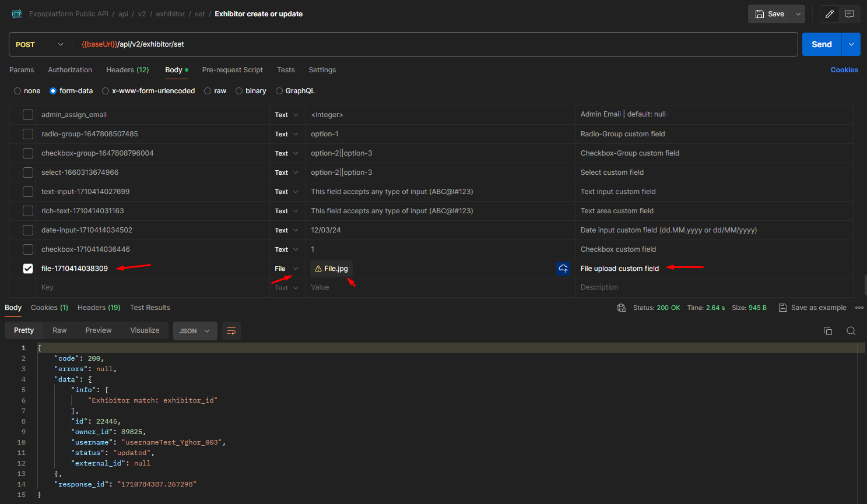Click the cloud upload icon in file row
Screen dimensions: 867x504
point(563,269)
